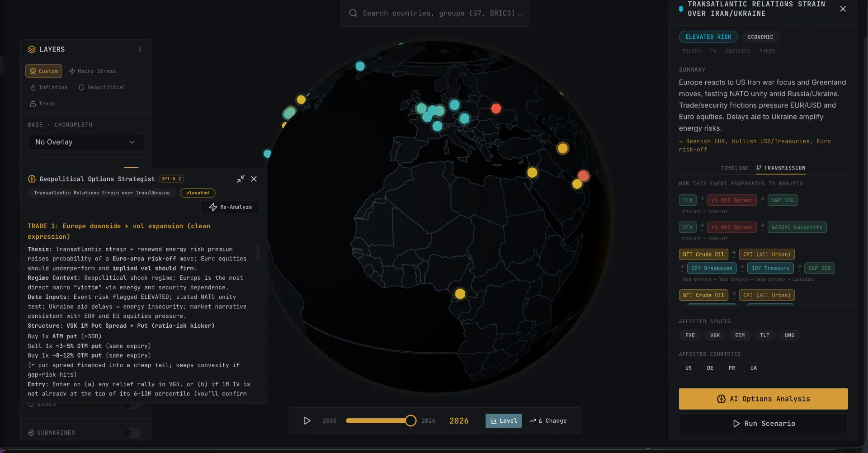Click the search countries field

pos(435,13)
